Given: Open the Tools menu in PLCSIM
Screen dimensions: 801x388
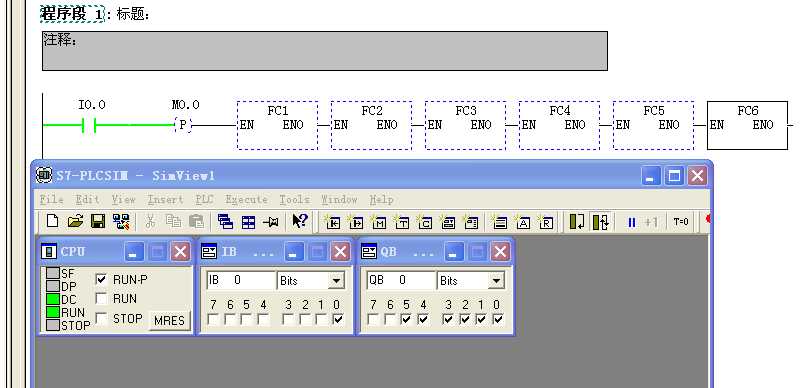Looking at the screenshot, I should coord(294,199).
